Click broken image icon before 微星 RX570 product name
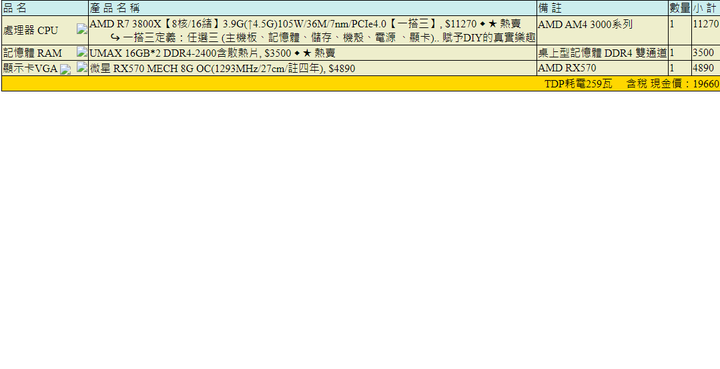 (82, 67)
